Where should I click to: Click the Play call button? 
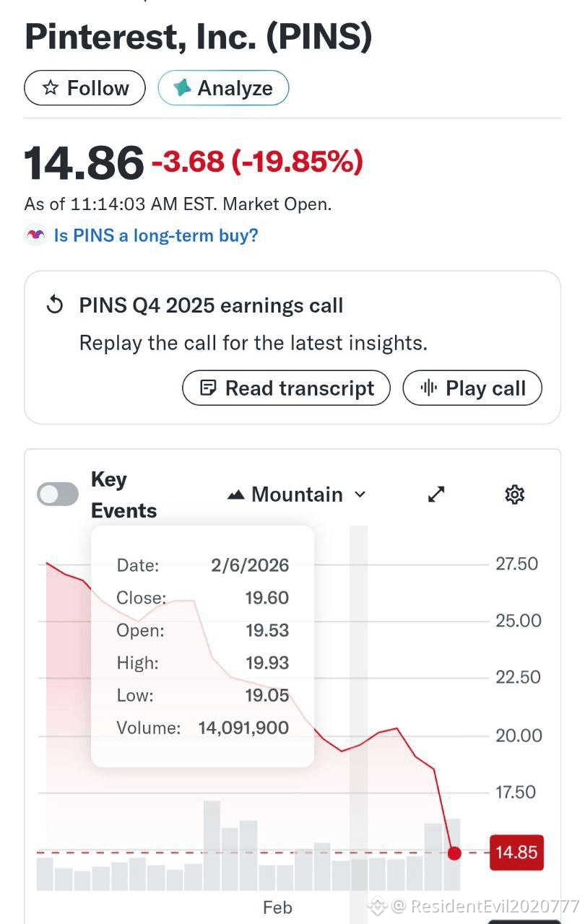472,388
